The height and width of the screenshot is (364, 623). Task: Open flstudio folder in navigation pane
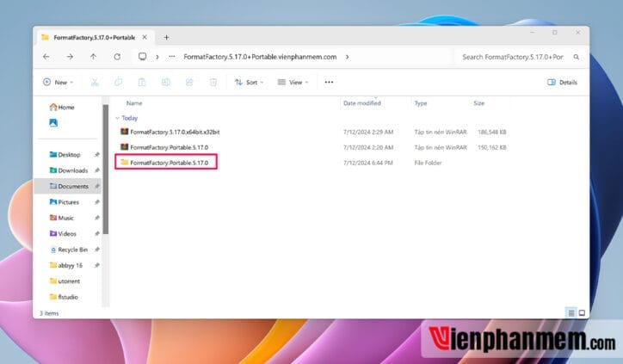tap(64, 297)
